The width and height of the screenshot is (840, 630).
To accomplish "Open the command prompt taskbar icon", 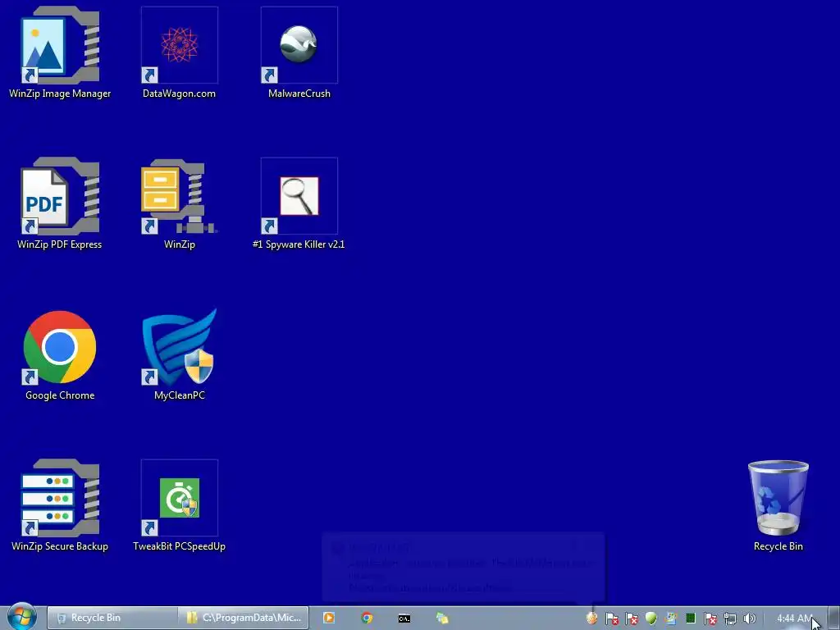I will click(404, 619).
